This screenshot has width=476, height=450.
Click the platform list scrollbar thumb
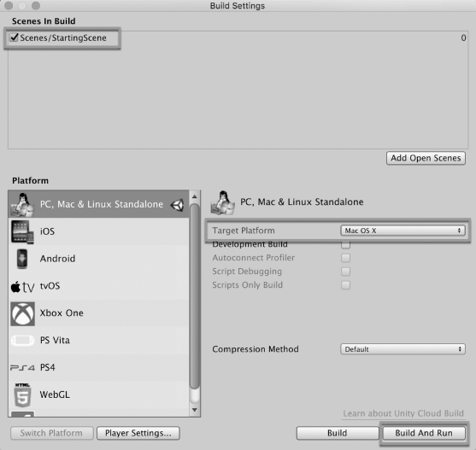(195, 296)
